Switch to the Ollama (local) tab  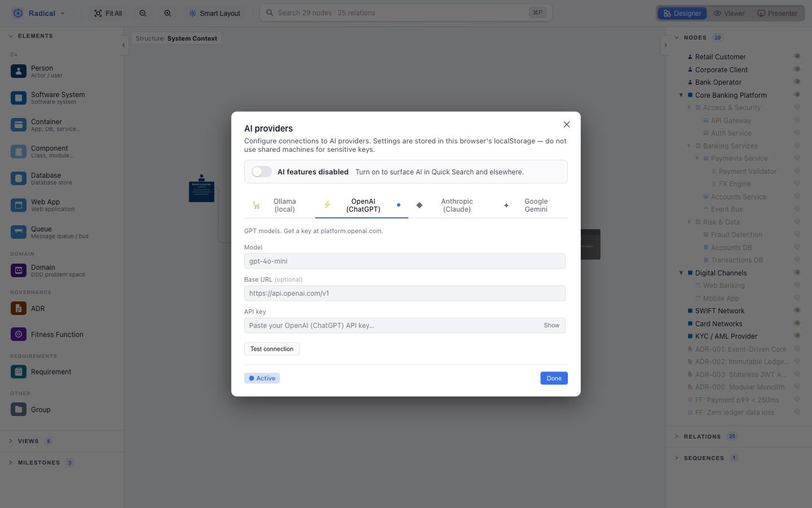(x=280, y=205)
